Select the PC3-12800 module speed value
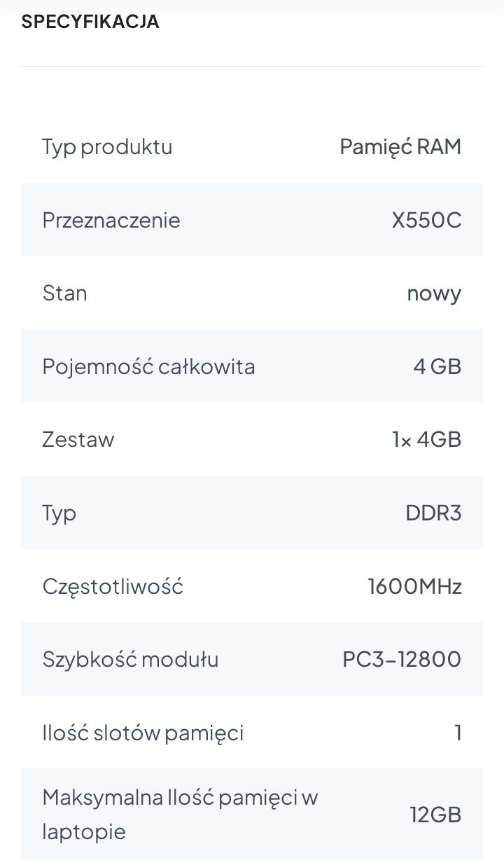This screenshot has height=865, width=504. pyautogui.click(x=402, y=659)
